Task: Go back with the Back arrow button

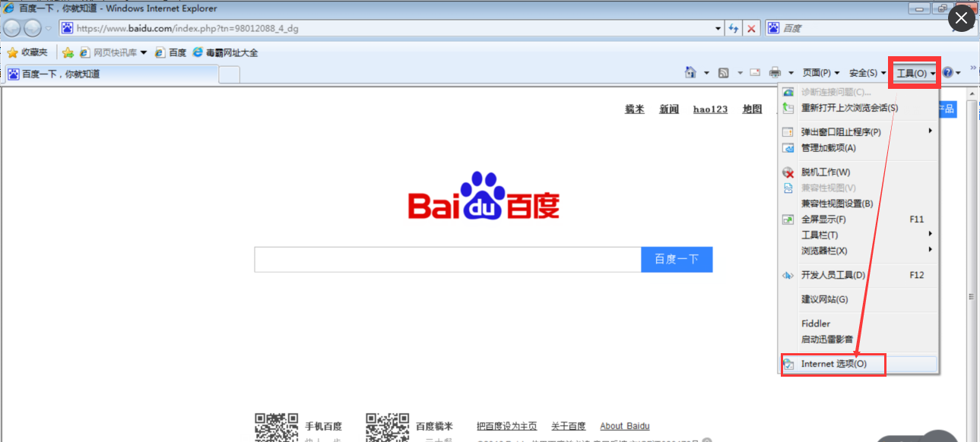Action: 12,28
